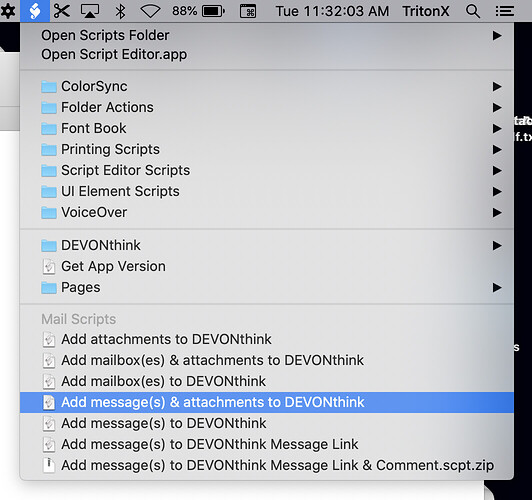
Task: Open the Pages scripts folder
Action: click(x=267, y=287)
